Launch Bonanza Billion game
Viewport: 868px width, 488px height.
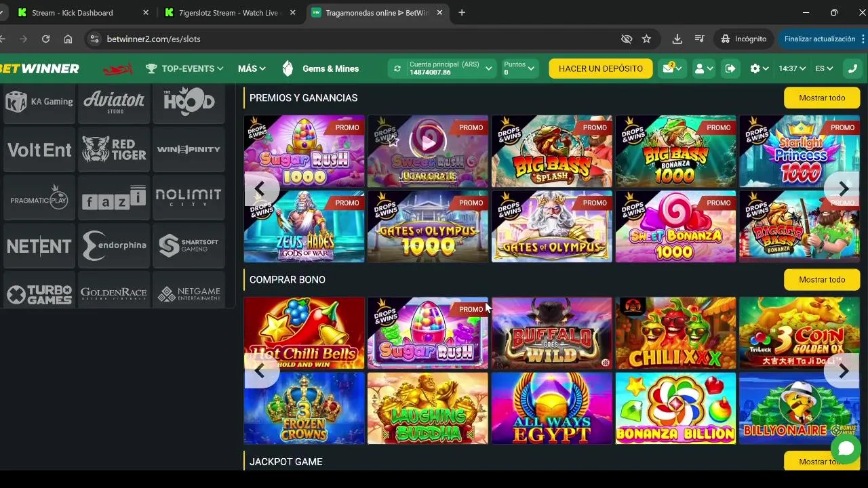675,408
